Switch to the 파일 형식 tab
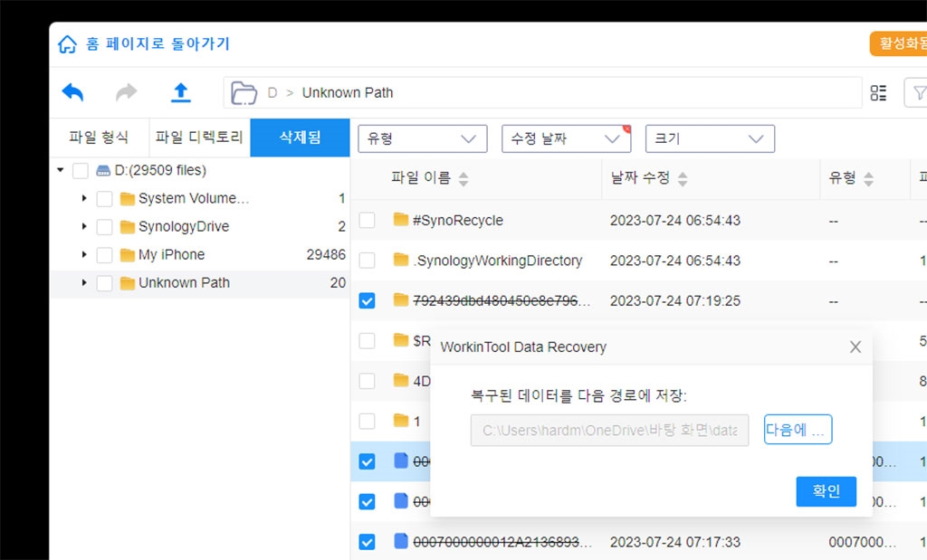Viewport: 927px width, 560px height. (99, 138)
